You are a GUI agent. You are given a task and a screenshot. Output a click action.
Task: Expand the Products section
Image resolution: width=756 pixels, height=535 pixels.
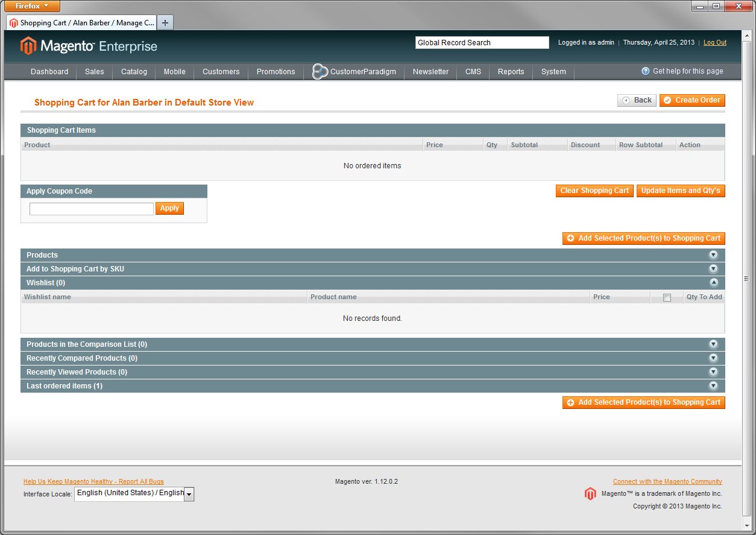[x=713, y=255]
